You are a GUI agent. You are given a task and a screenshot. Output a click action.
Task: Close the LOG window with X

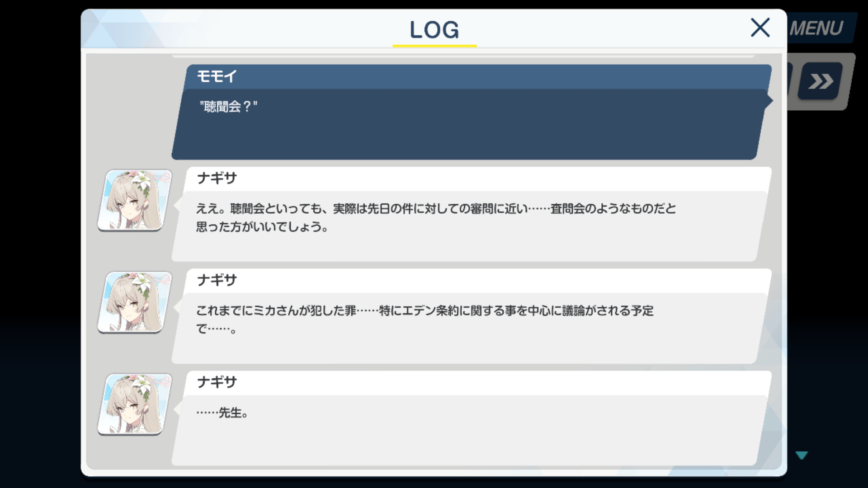pyautogui.click(x=760, y=28)
